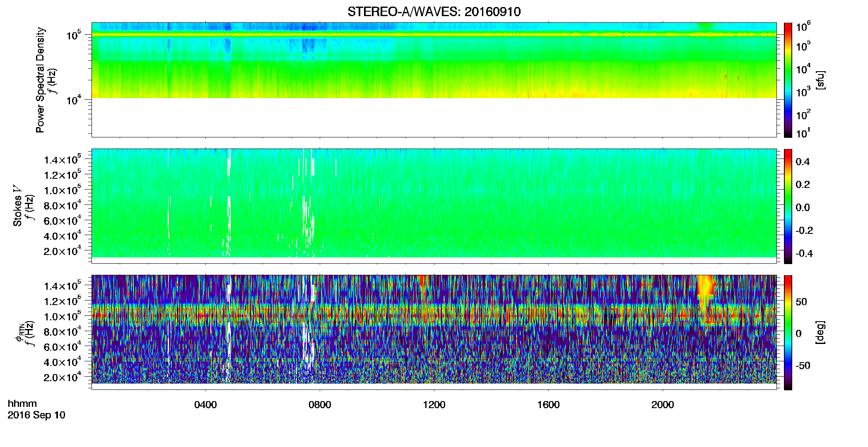Click the φRTN degrees color bar
868x447 pixels.
pyautogui.click(x=788, y=332)
